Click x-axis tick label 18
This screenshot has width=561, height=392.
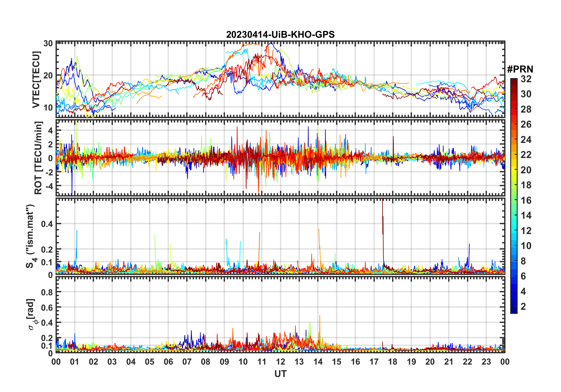tap(393, 362)
